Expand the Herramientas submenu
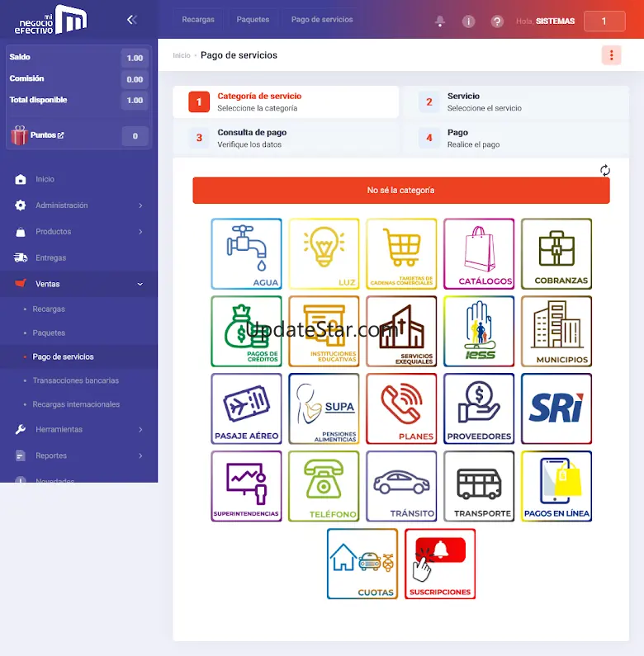The image size is (644, 656). (78, 429)
